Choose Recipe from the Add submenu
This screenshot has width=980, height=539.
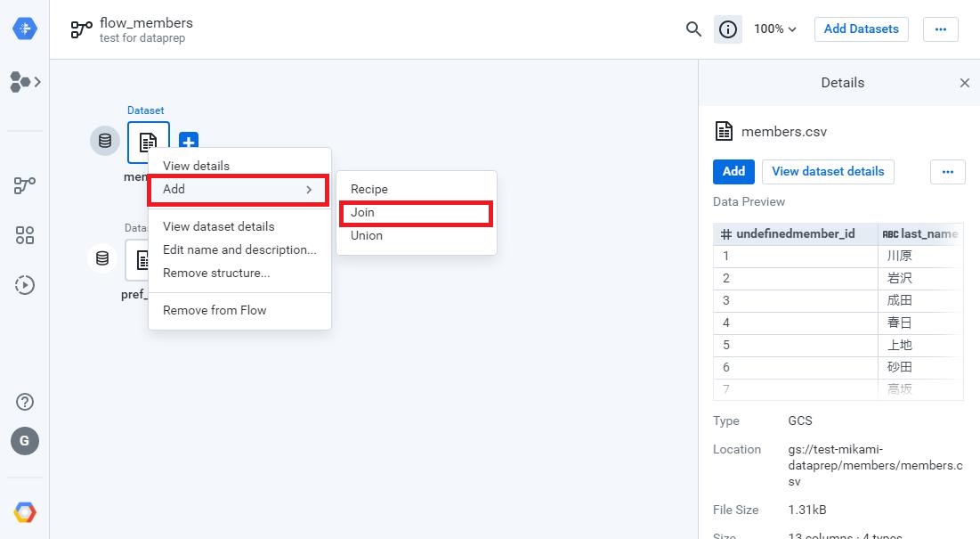[x=369, y=189]
